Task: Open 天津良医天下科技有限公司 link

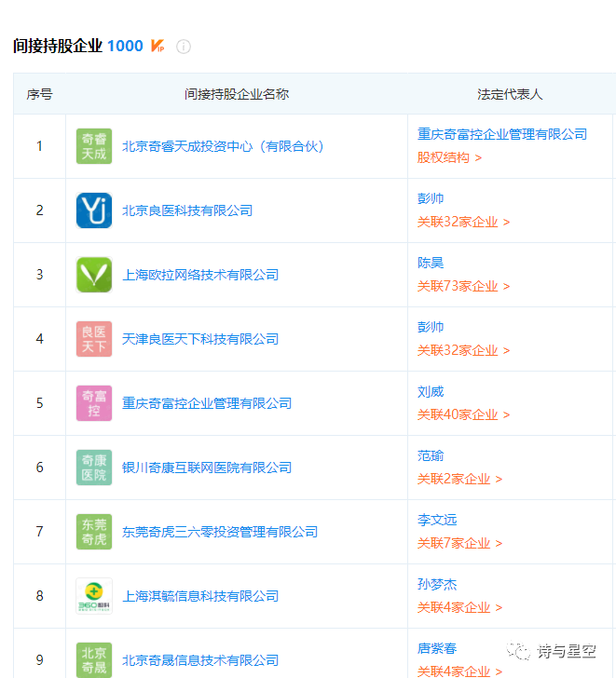Action: (x=200, y=339)
